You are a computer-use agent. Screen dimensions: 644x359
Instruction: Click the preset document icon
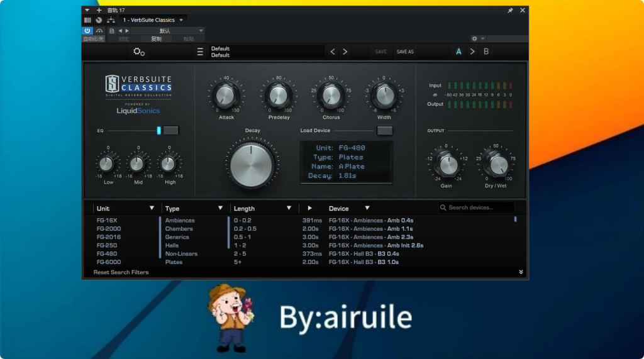(112, 31)
